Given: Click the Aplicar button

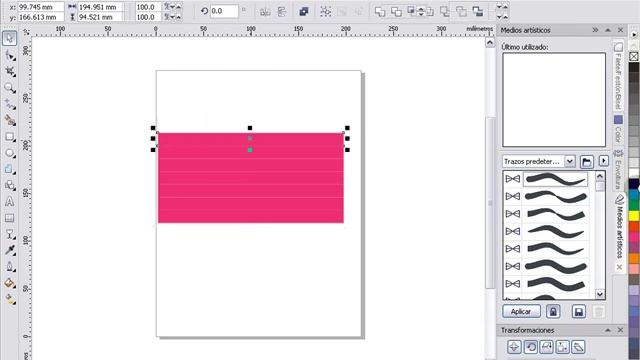Looking at the screenshot, I should coord(521,311).
